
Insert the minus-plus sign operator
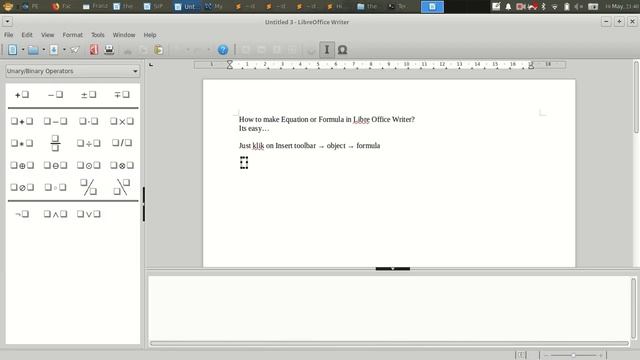[122, 95]
